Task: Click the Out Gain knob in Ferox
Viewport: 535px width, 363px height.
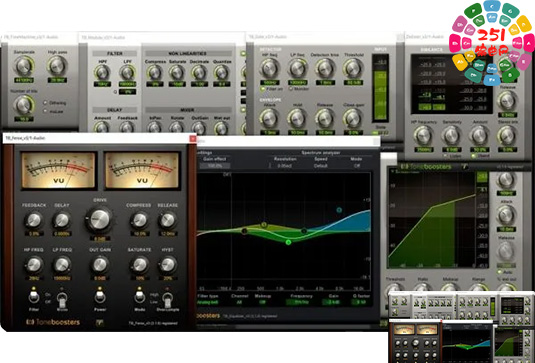Action: [x=100, y=265]
